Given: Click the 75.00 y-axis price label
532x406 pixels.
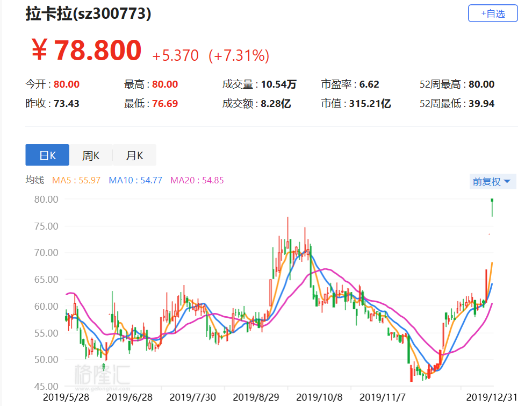Looking at the screenshot, I should 46,226.
